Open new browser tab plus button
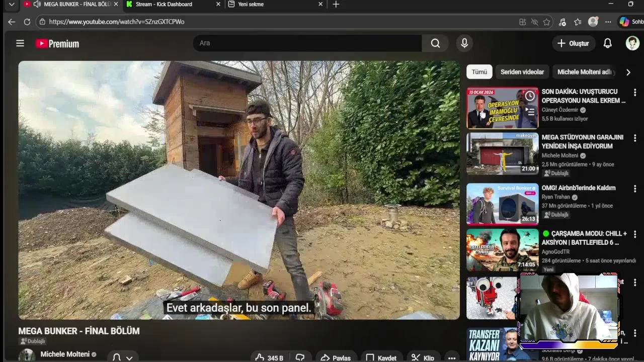The width and height of the screenshot is (644, 362). coord(336,4)
